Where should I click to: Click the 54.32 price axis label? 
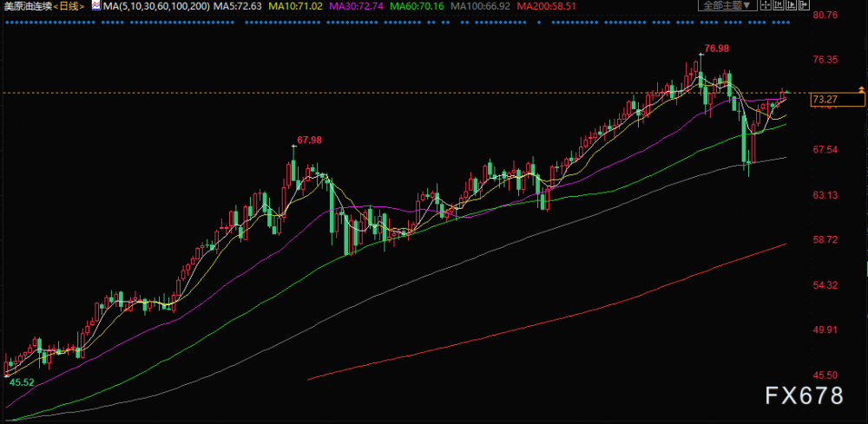(x=825, y=285)
